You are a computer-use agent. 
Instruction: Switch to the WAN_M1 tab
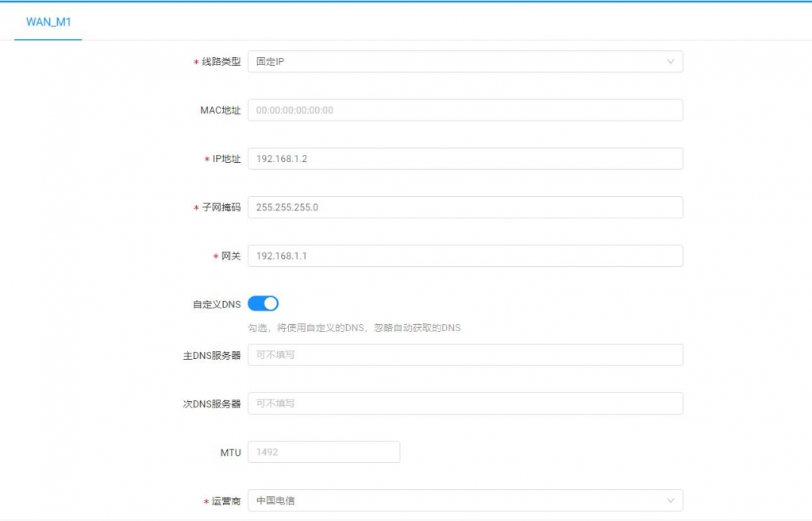coord(48,22)
